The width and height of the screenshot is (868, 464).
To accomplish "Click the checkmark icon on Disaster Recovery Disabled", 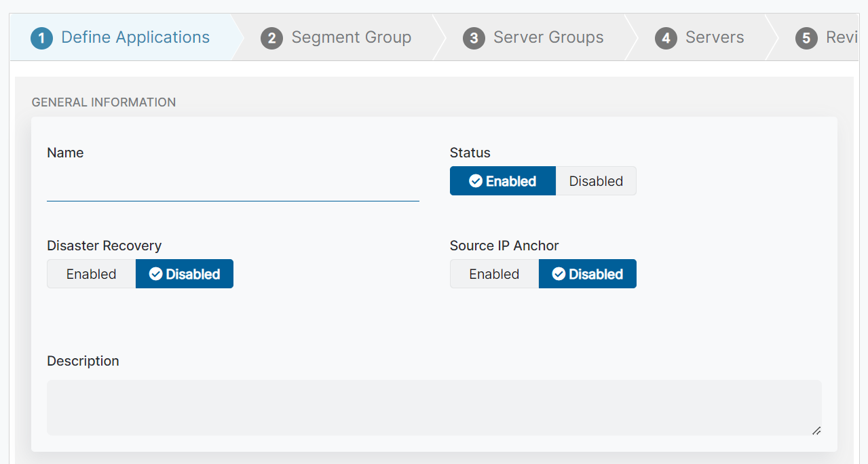I will tap(157, 273).
